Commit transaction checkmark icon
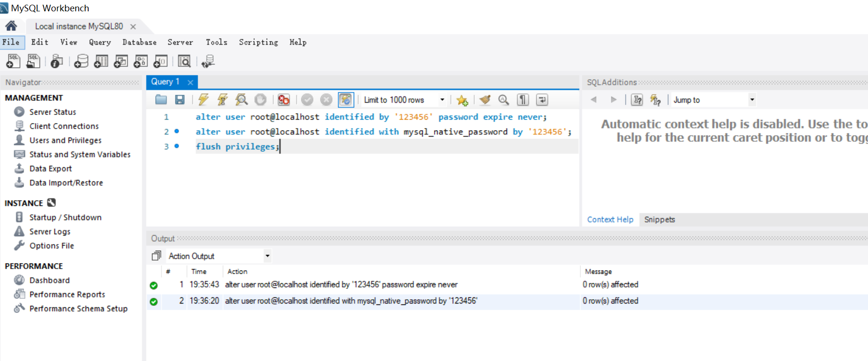 (307, 99)
